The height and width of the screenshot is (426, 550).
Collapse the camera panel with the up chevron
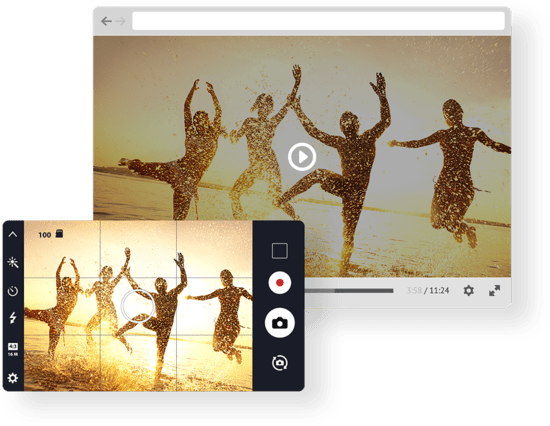pos(13,234)
